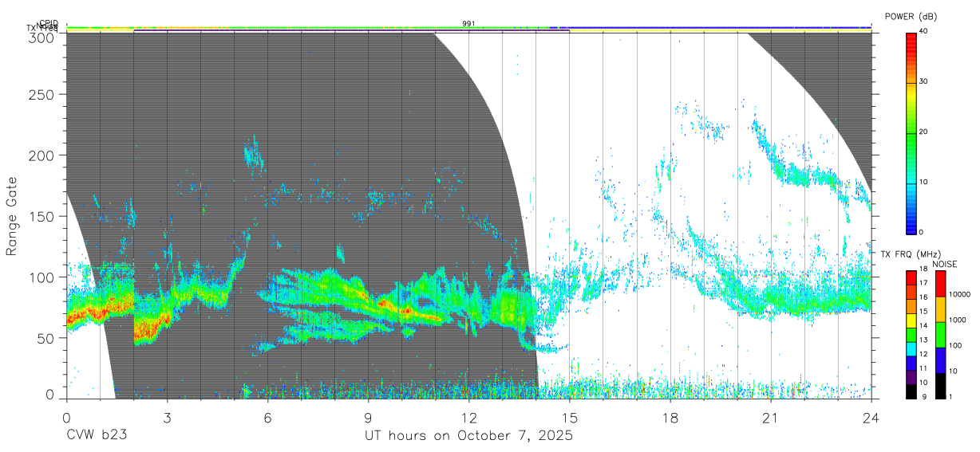Click the 'CVW b23' radar beam label
The image size is (980, 452).
[97, 436]
